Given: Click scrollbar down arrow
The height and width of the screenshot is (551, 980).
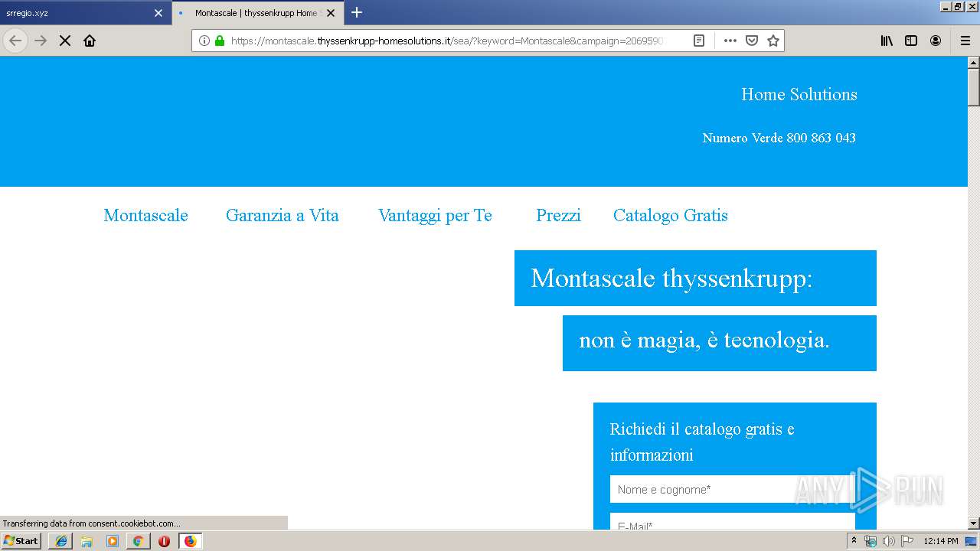Looking at the screenshot, I should coord(974,523).
